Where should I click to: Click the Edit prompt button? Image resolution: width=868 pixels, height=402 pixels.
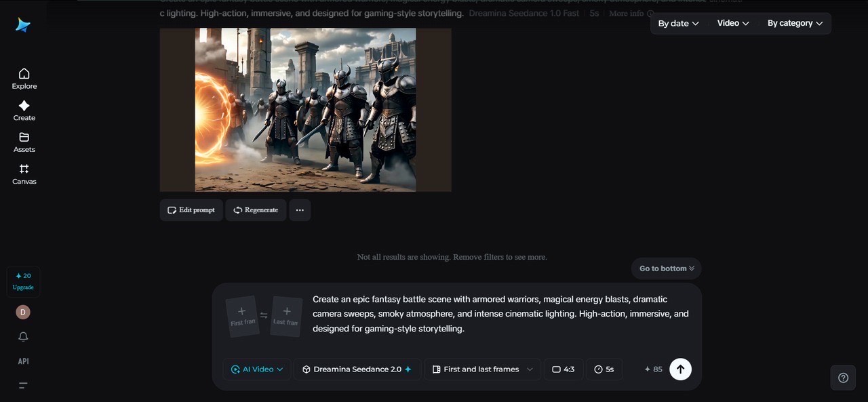tap(191, 210)
